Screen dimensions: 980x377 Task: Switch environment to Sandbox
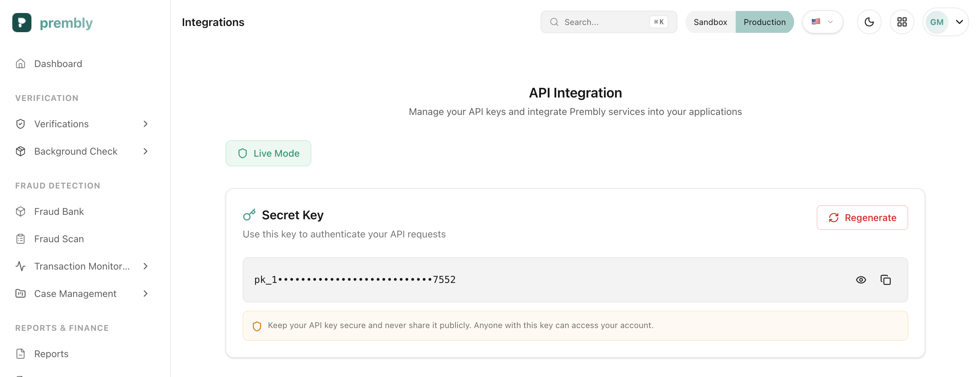coord(710,22)
